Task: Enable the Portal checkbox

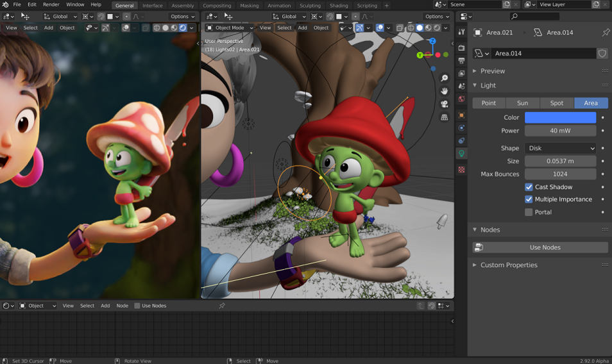Action: (x=529, y=212)
